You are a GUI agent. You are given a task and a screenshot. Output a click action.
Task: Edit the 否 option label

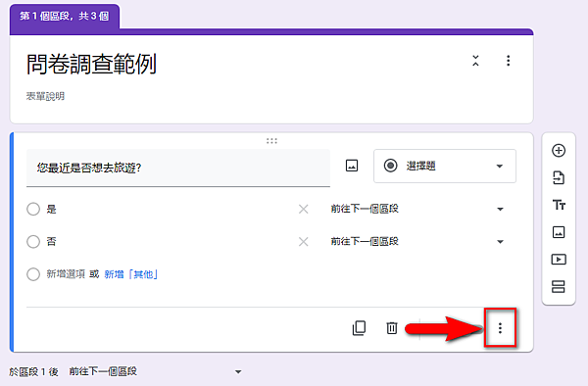(51, 241)
